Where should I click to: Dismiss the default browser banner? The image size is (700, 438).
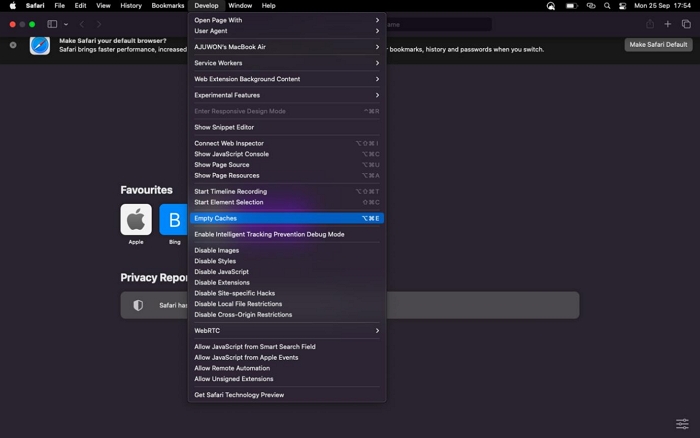13,45
